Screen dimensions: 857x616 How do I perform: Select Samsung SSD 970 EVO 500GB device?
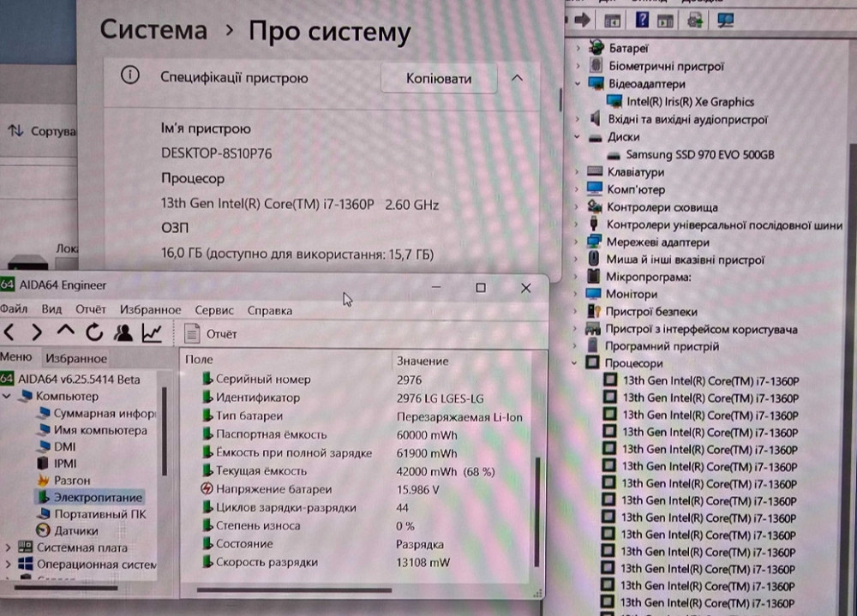[x=699, y=155]
